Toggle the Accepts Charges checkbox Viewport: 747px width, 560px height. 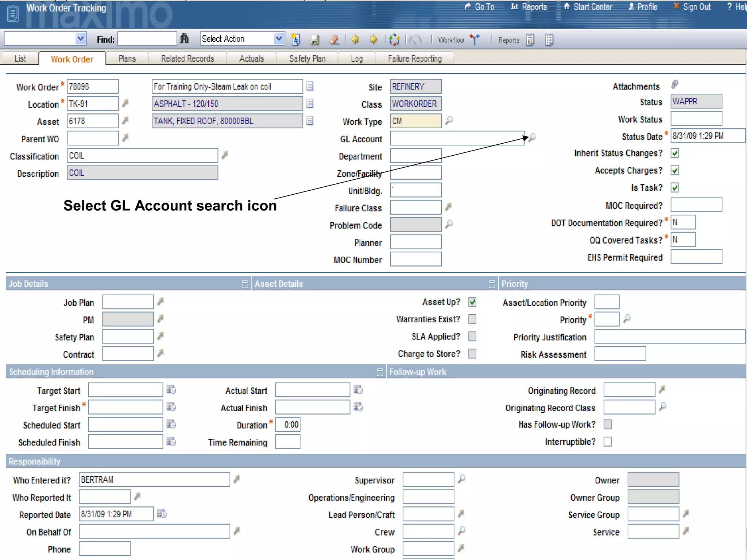pos(675,170)
